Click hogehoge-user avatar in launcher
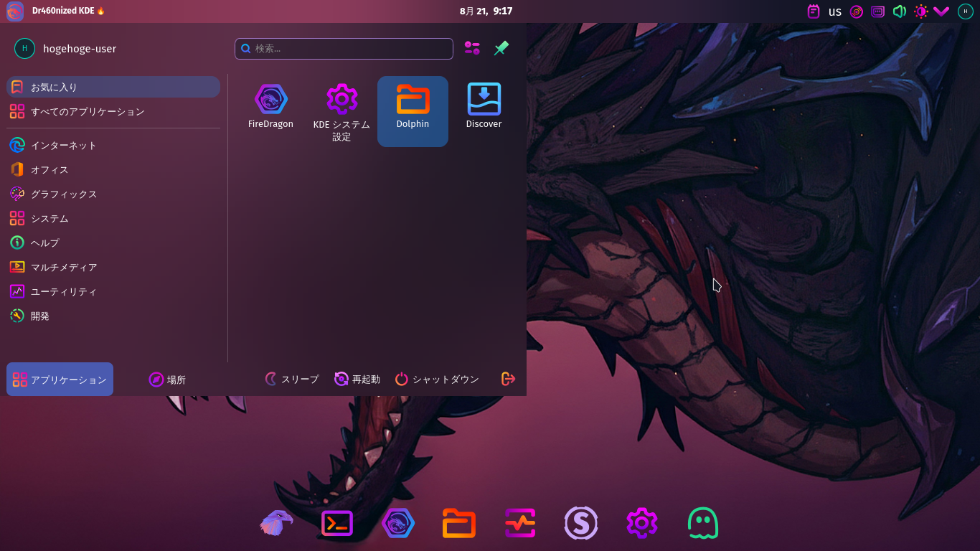Screen dimensions: 980x551 (x=24, y=48)
